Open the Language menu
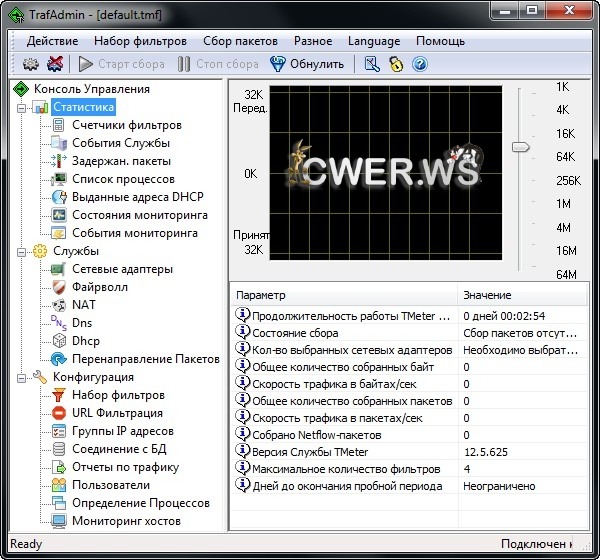Screen dimensions: 600x560 coord(373,41)
